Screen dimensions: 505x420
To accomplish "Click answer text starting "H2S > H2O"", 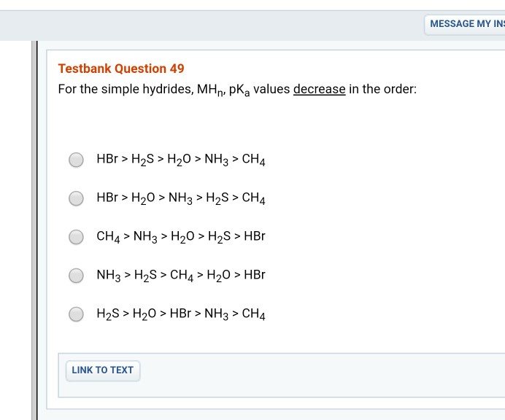I will tap(180, 314).
